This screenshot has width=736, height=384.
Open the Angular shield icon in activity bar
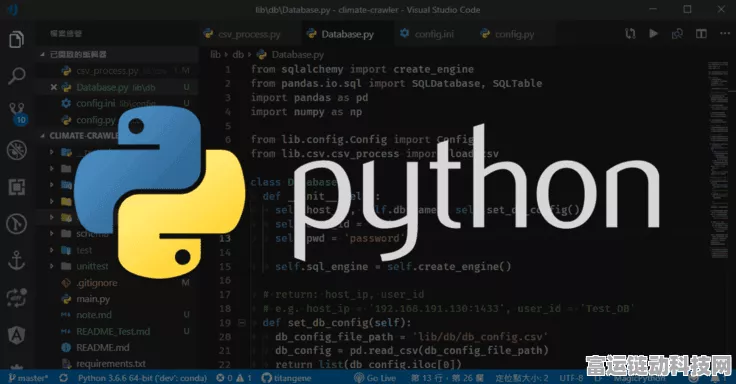[x=16, y=335]
